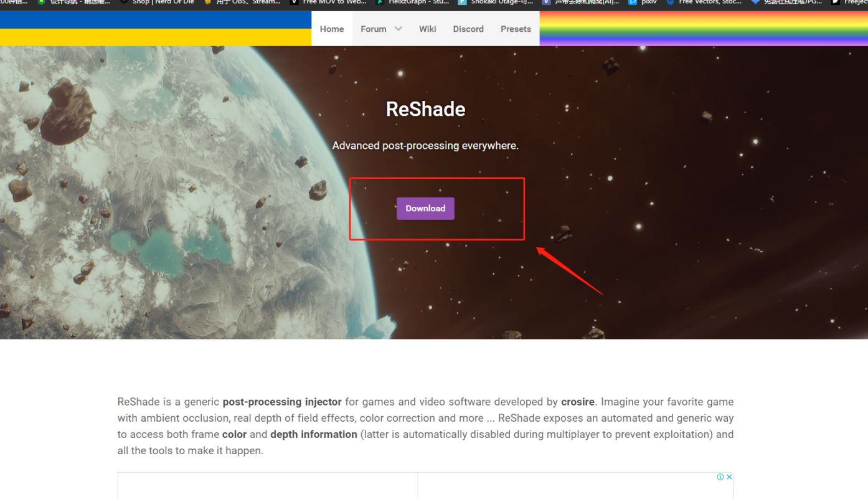Screen dimensions: 868x499
Task: Expand the Forum dropdown menu
Action: [381, 29]
